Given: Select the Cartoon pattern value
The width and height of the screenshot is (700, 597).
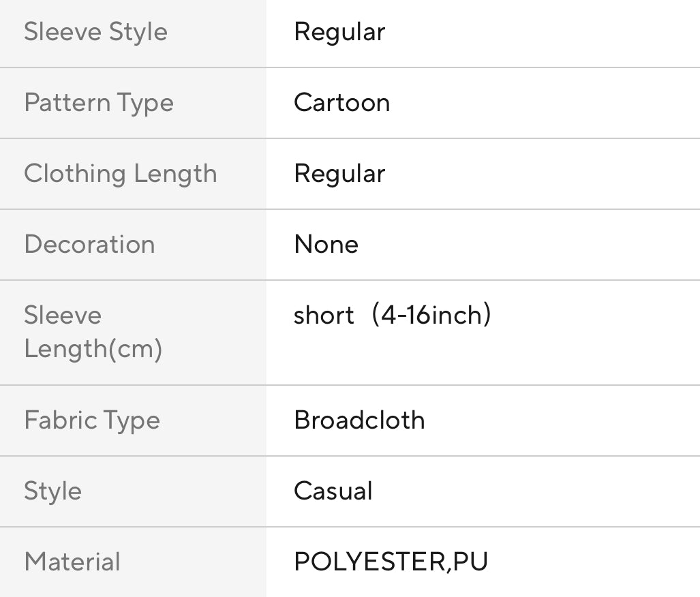Looking at the screenshot, I should pyautogui.click(x=341, y=103).
